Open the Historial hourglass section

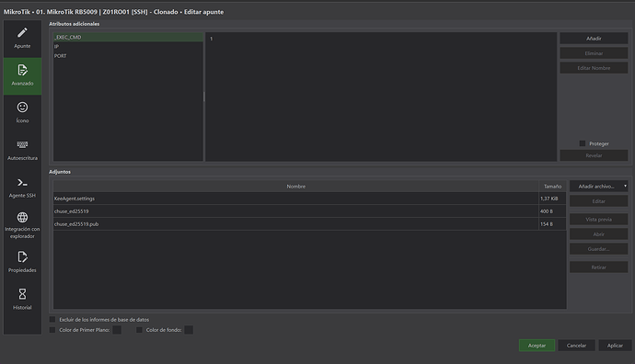tap(22, 300)
